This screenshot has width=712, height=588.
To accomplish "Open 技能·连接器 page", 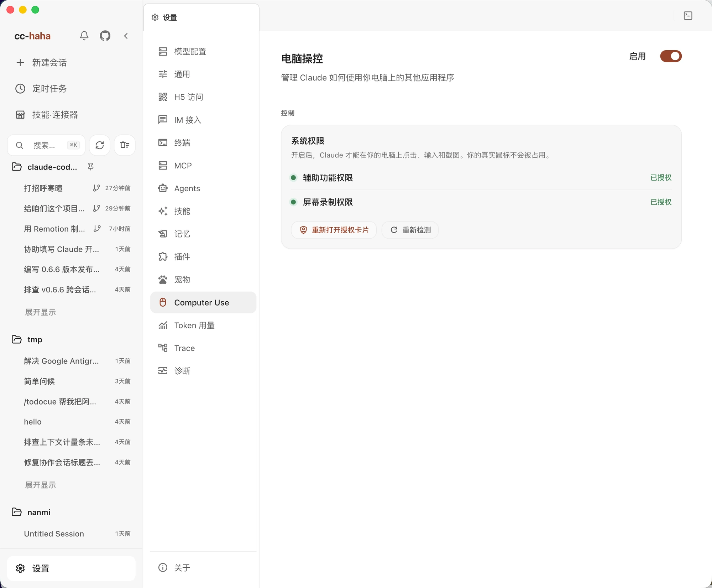I will pyautogui.click(x=71, y=115).
